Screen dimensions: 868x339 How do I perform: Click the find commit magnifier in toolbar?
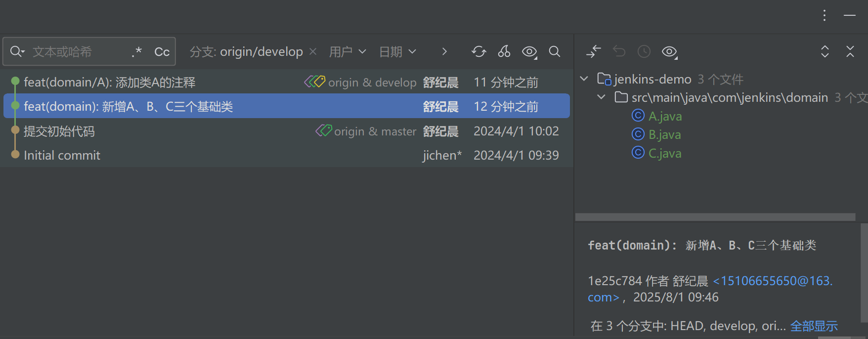[555, 51]
